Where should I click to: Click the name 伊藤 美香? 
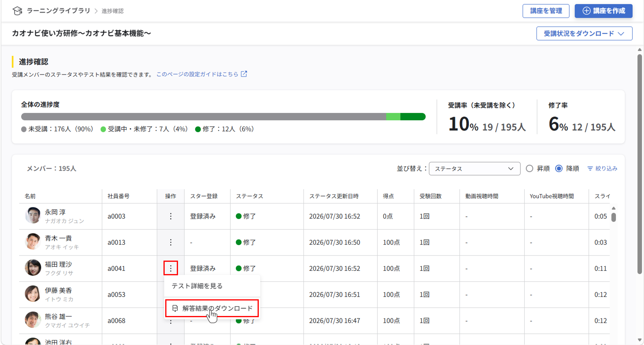tap(58, 290)
